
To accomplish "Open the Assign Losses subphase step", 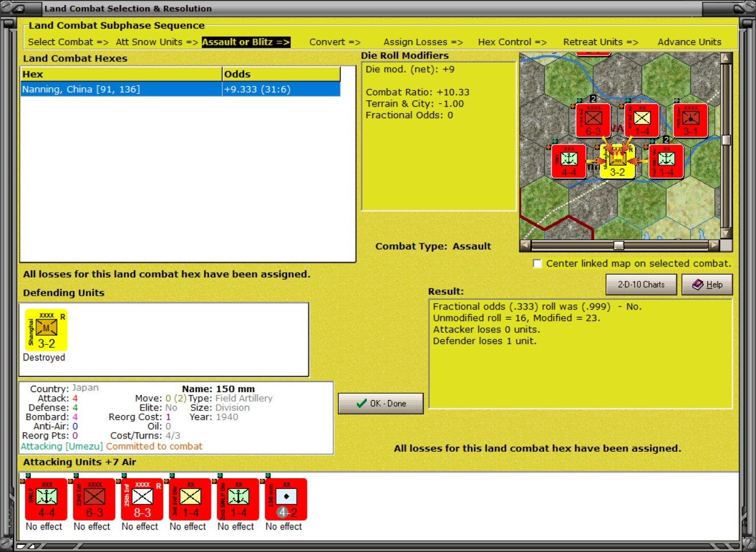I will pyautogui.click(x=423, y=42).
